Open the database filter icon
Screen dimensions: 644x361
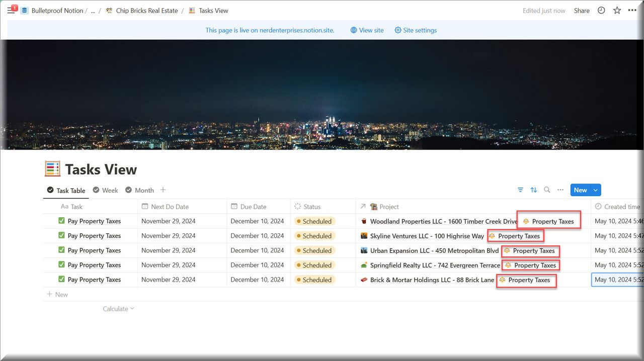click(520, 190)
